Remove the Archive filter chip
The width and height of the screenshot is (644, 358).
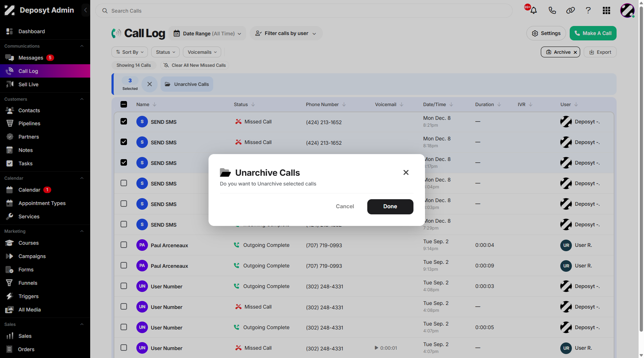(x=575, y=52)
